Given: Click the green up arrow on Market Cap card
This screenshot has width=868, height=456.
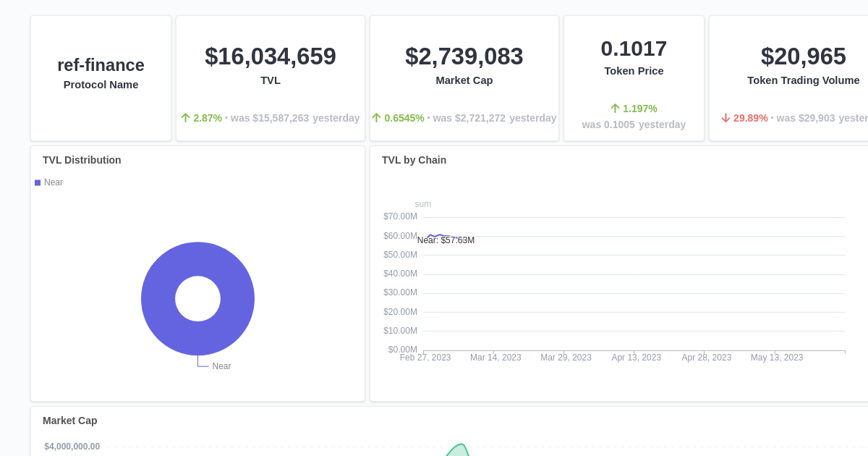Looking at the screenshot, I should click(x=377, y=117).
